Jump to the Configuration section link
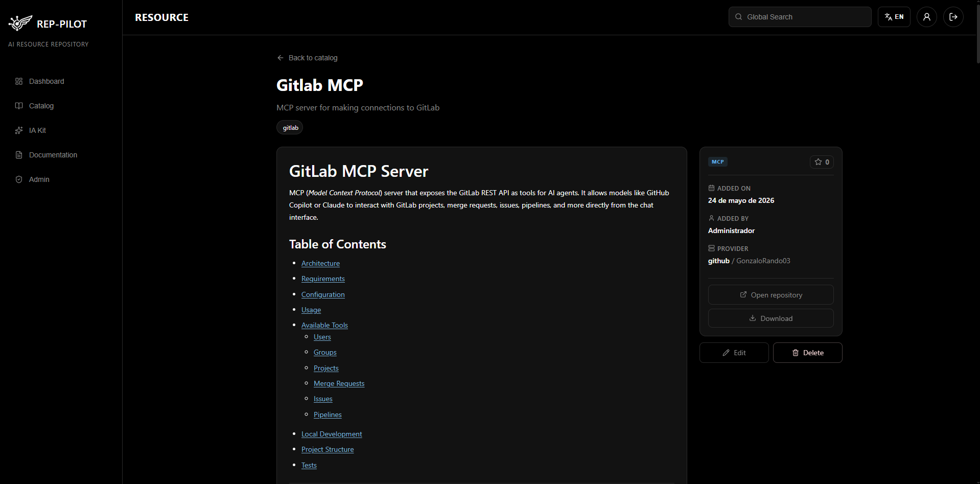Viewport: 980px width, 484px height. [x=323, y=294]
